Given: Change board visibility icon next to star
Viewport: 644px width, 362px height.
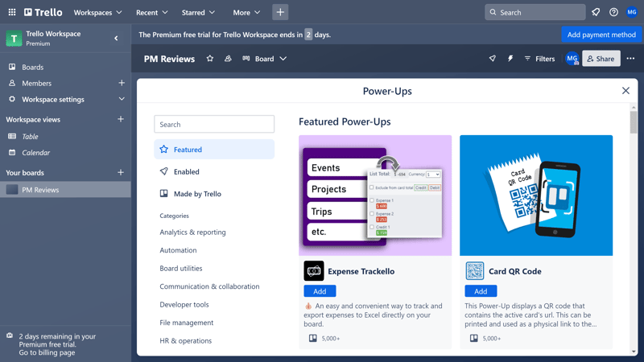Looking at the screenshot, I should coord(228,59).
